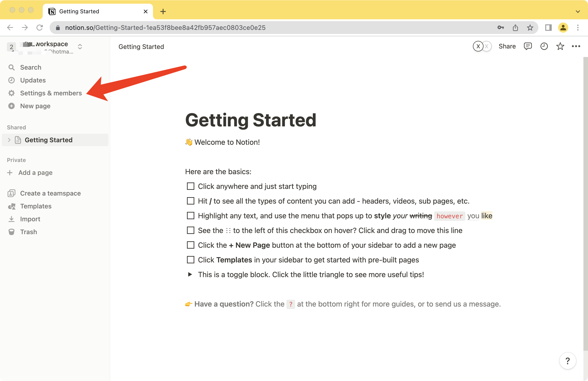Expand Getting Started page in sidebar
The width and height of the screenshot is (588, 381).
pyautogui.click(x=9, y=140)
